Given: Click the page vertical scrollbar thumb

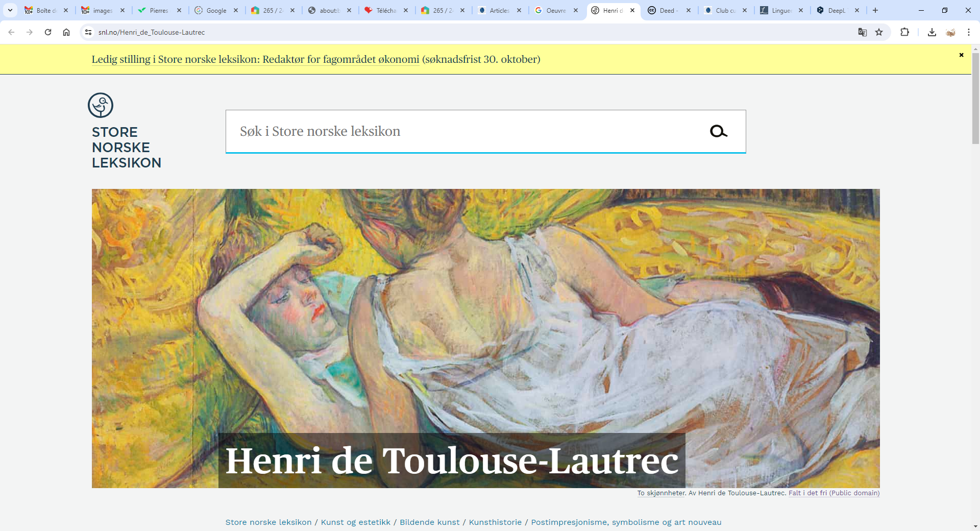Looking at the screenshot, I should (x=975, y=97).
